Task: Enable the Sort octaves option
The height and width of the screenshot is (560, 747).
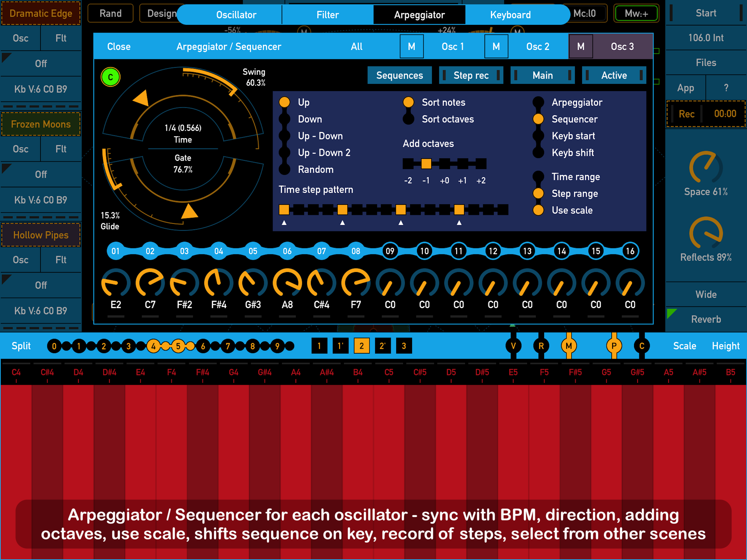Action: pos(408,119)
